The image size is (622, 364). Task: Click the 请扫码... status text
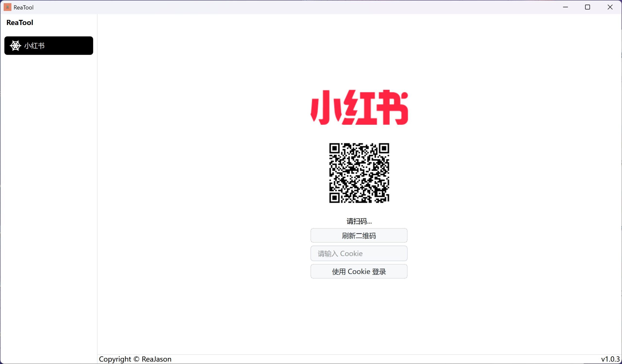point(359,221)
